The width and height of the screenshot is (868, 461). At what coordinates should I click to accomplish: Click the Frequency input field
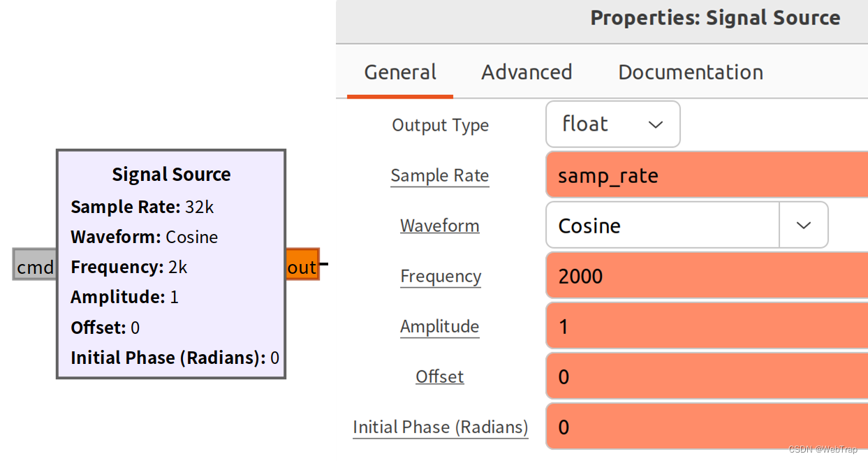pyautogui.click(x=705, y=276)
